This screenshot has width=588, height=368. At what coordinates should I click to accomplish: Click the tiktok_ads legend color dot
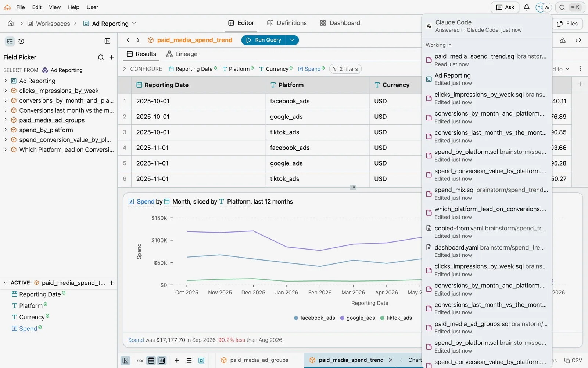pos(382,318)
